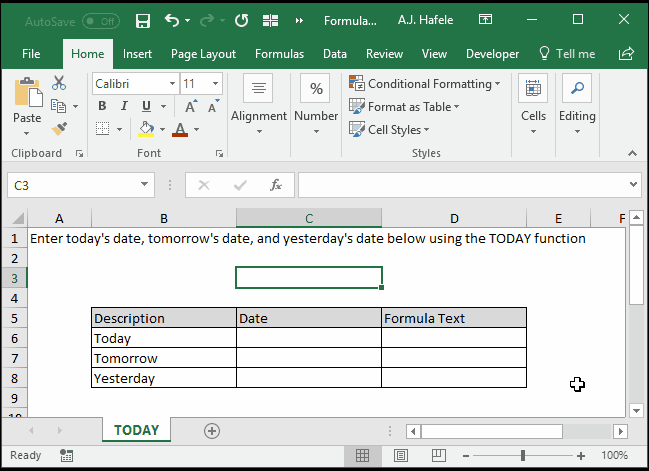
Task: Open Cell Styles menu
Action: 389,130
